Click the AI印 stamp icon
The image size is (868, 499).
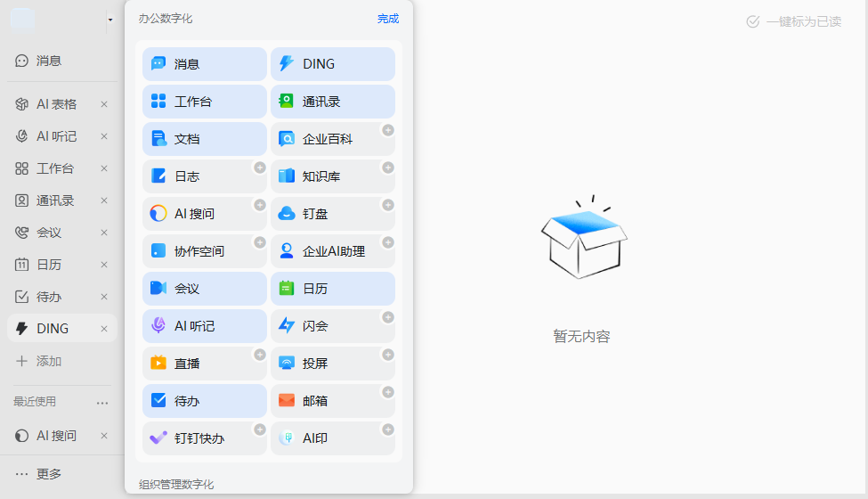pyautogui.click(x=286, y=438)
